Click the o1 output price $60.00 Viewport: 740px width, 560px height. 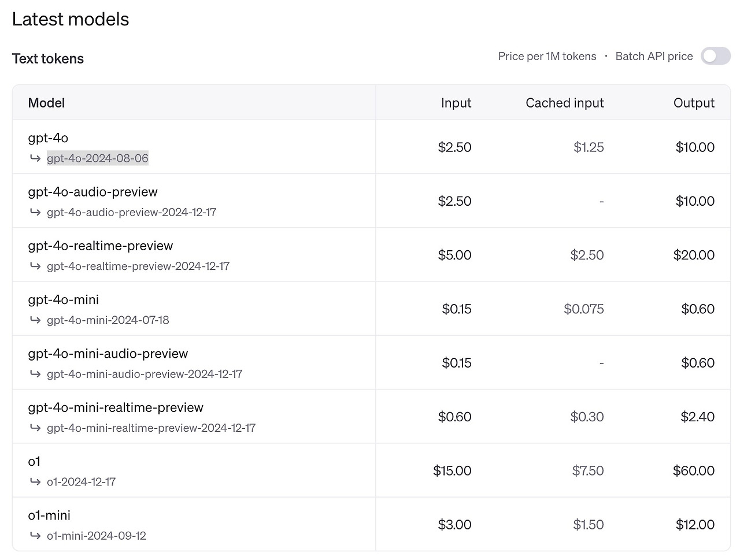(693, 470)
